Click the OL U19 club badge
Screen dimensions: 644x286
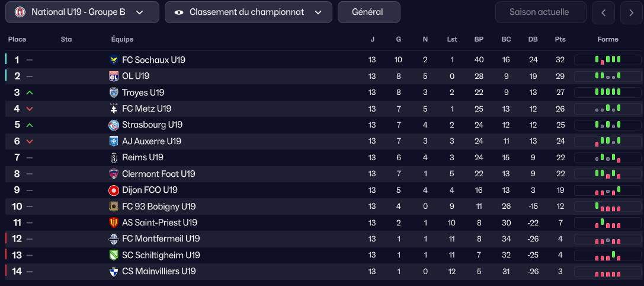[114, 76]
